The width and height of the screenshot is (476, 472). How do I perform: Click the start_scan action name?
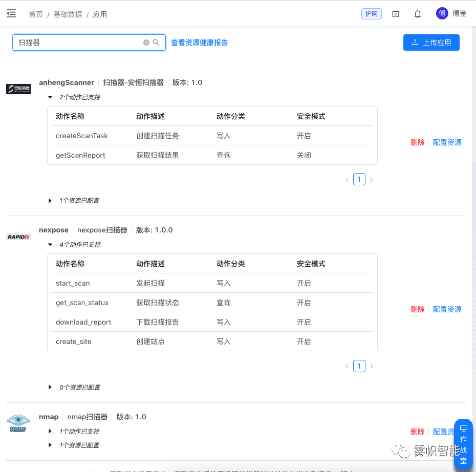(73, 283)
